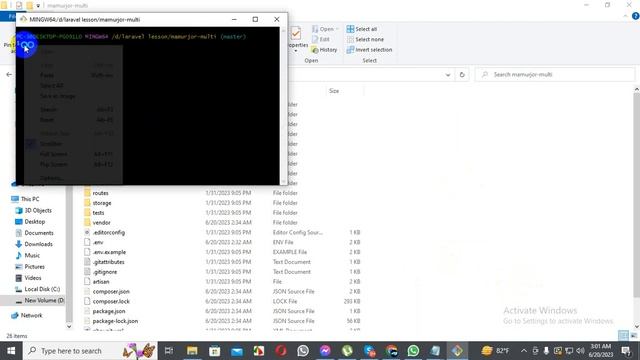
Task: Open Chrome from taskbar
Action: click(391, 351)
